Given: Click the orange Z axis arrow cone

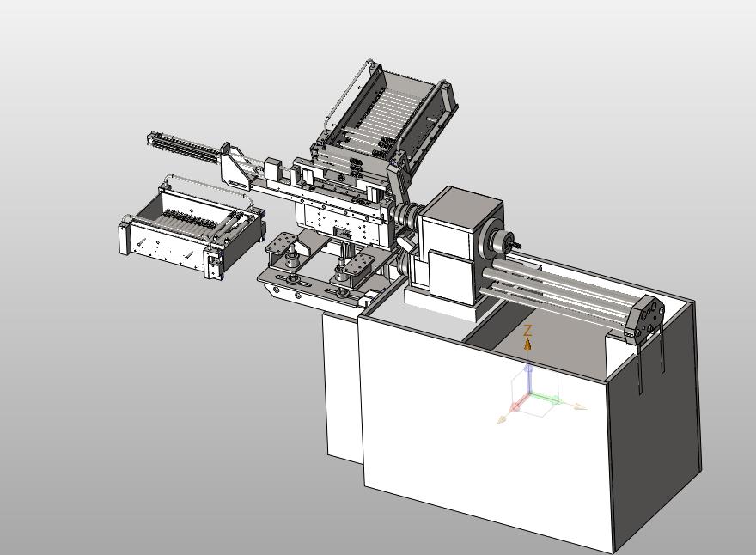Looking at the screenshot, I should (528, 344).
